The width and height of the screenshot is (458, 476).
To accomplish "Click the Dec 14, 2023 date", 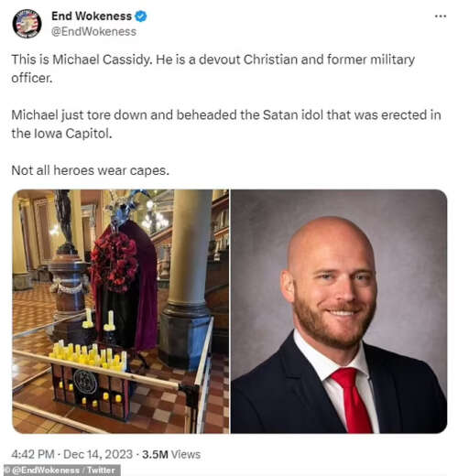I will tap(98, 454).
